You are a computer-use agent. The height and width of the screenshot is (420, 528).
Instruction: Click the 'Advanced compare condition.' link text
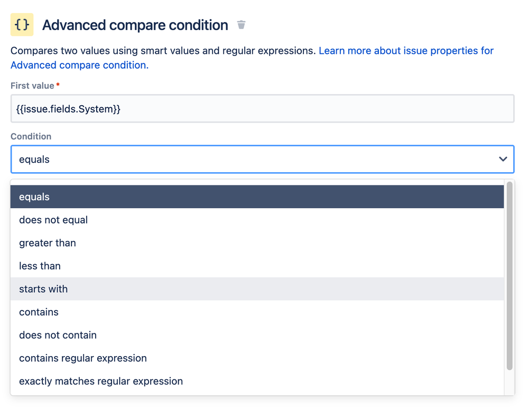coord(79,65)
